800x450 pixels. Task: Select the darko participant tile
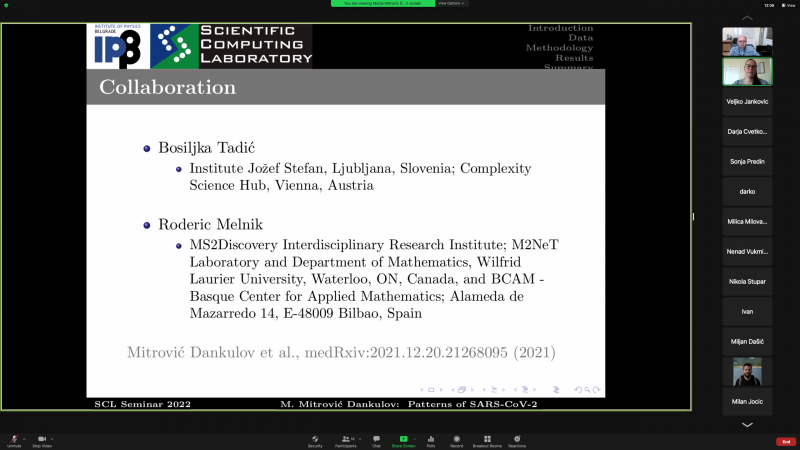click(x=747, y=192)
